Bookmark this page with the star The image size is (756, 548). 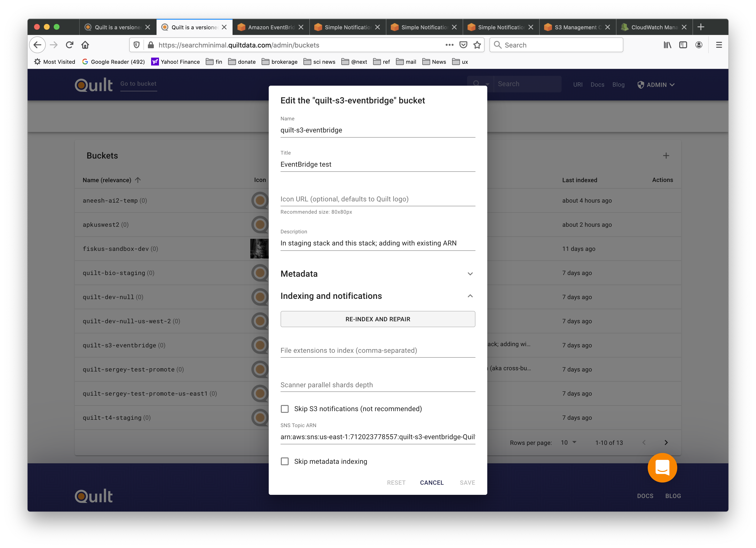click(x=477, y=45)
